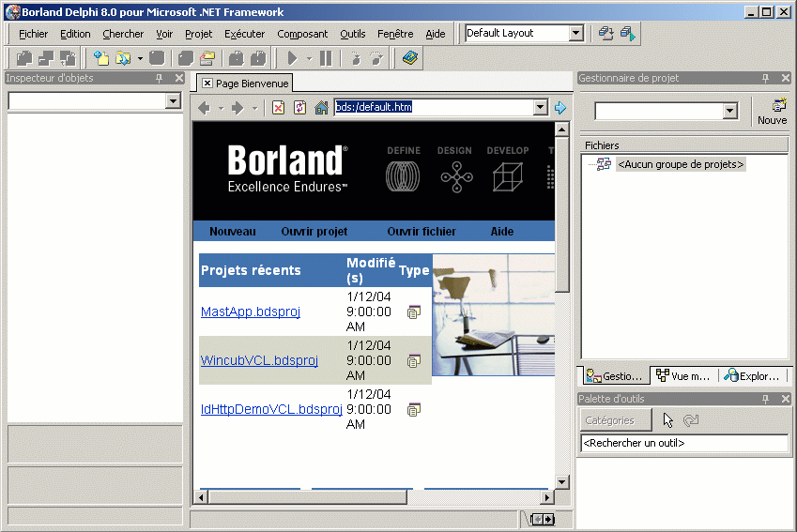Expand the Open file recent dropdown arrow
The width and height of the screenshot is (797, 532).
tap(140, 59)
